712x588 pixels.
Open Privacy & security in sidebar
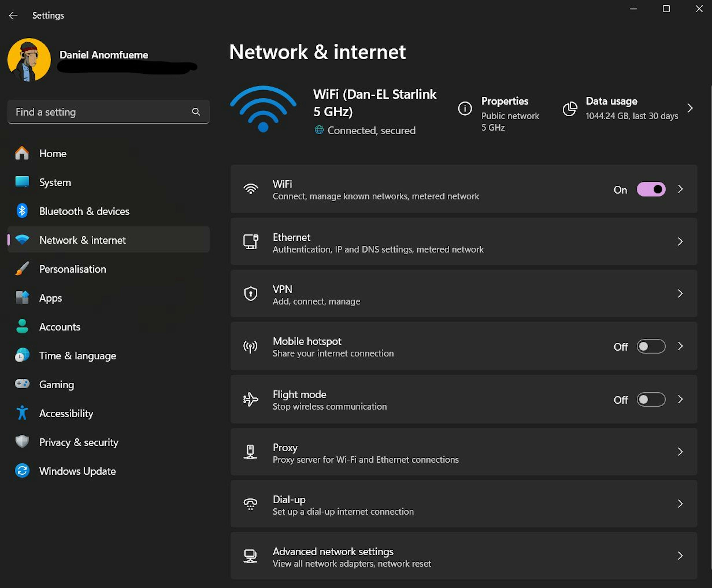pyautogui.click(x=79, y=442)
